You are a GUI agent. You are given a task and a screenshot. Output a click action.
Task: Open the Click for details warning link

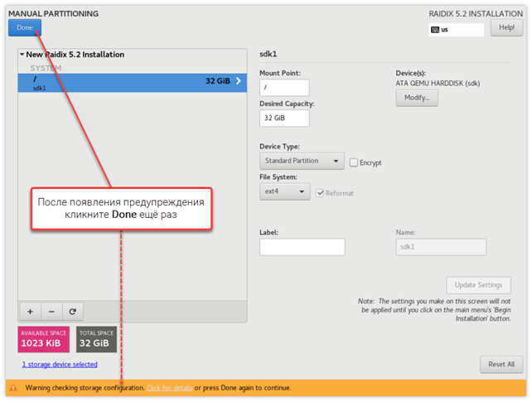[x=170, y=387]
